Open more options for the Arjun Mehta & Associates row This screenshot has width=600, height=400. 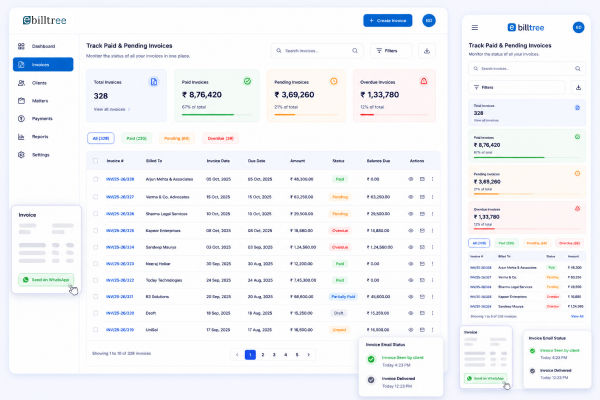tap(432, 179)
